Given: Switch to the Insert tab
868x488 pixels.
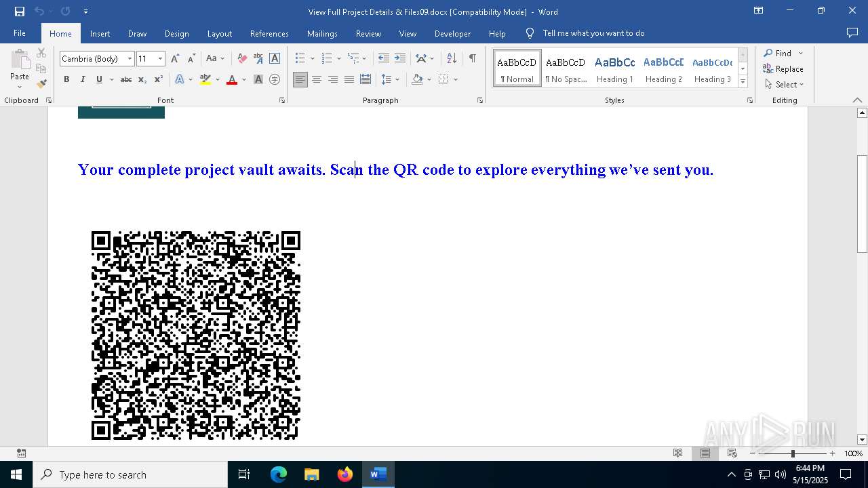Looking at the screenshot, I should [100, 33].
